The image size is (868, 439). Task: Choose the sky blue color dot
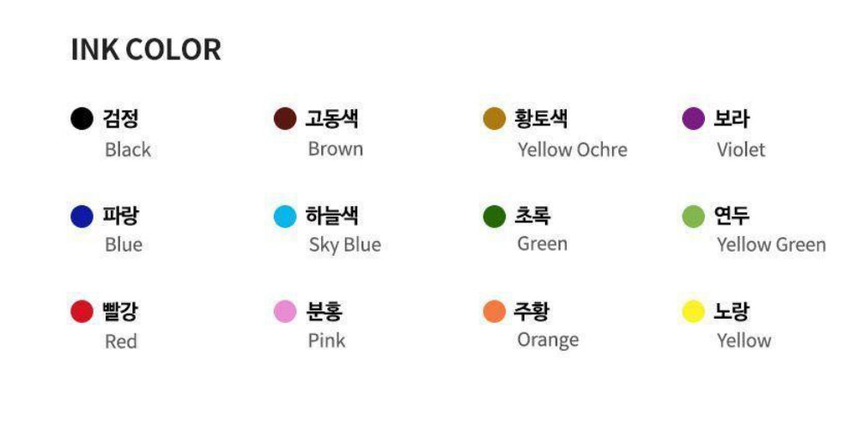coord(285,216)
